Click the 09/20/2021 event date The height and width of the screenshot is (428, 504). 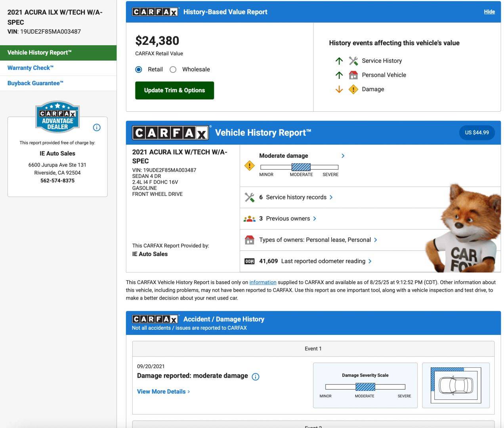(x=151, y=366)
